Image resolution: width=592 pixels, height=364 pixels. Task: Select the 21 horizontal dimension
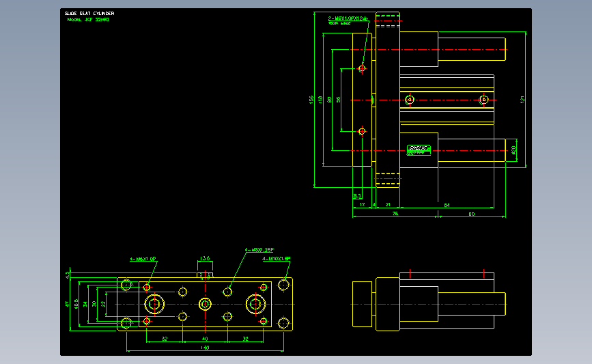[388, 205]
